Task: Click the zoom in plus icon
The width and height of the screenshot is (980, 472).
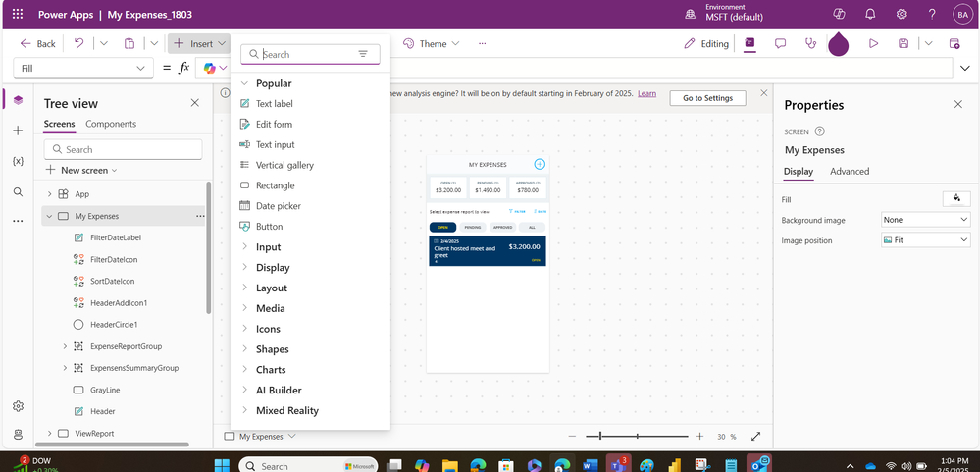Action: (700, 437)
